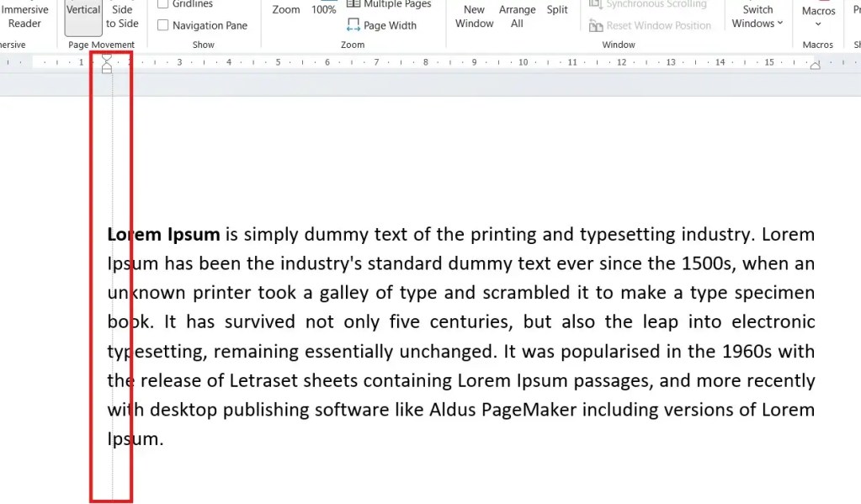Screen dimensions: 861x504
Task: Expand the Macros dropdown arrow
Action: (x=816, y=24)
